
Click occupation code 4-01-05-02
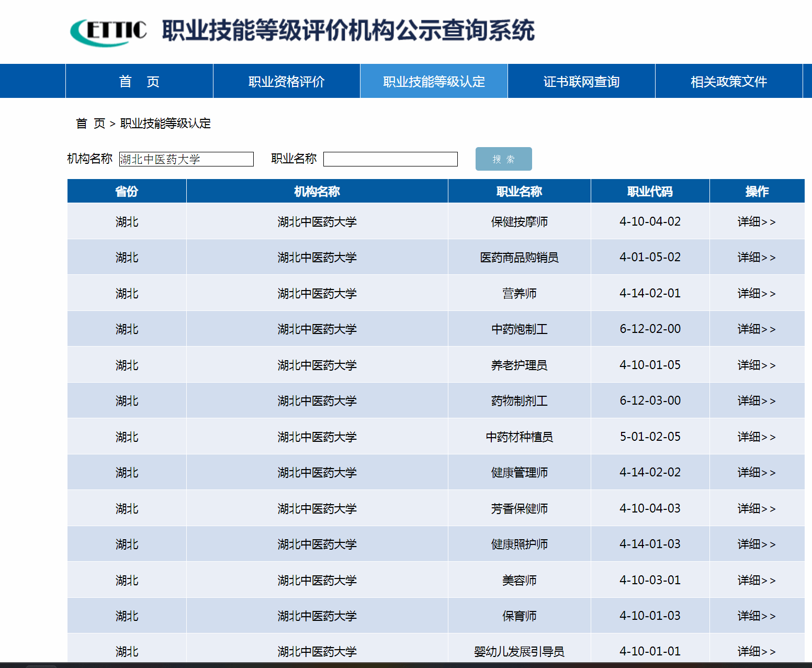coord(650,257)
